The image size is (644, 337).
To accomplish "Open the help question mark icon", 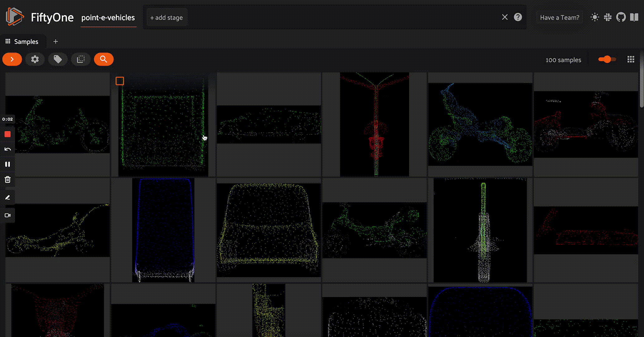I will (518, 17).
